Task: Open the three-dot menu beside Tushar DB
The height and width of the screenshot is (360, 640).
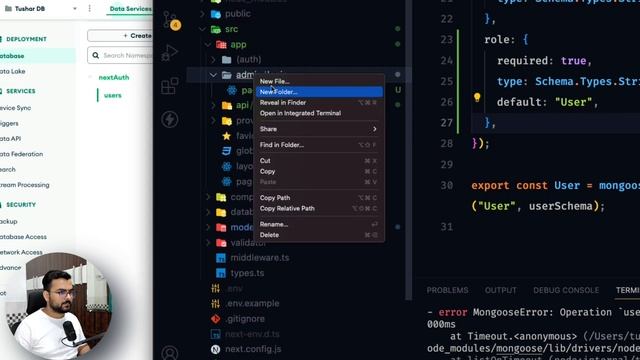Action: tap(89, 8)
